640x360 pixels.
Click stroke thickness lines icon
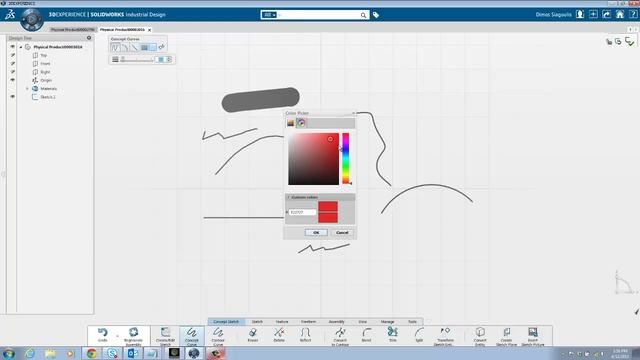pos(115,60)
